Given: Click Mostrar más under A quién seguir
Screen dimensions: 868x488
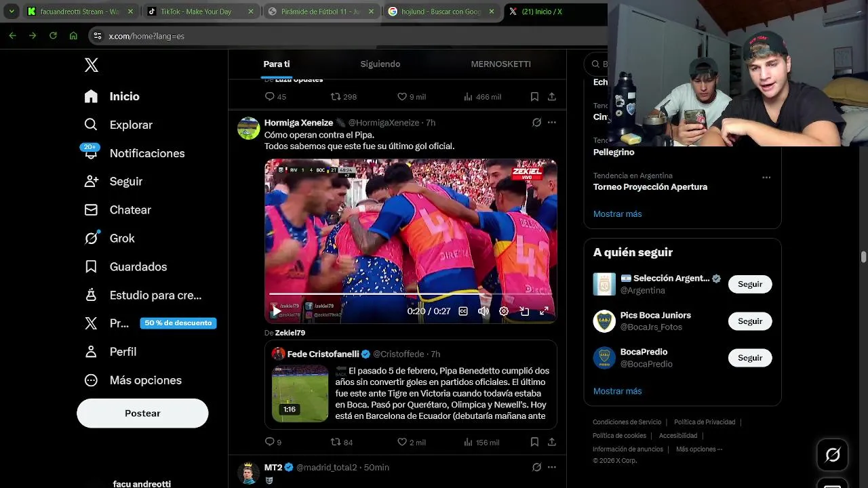Looking at the screenshot, I should point(617,391).
